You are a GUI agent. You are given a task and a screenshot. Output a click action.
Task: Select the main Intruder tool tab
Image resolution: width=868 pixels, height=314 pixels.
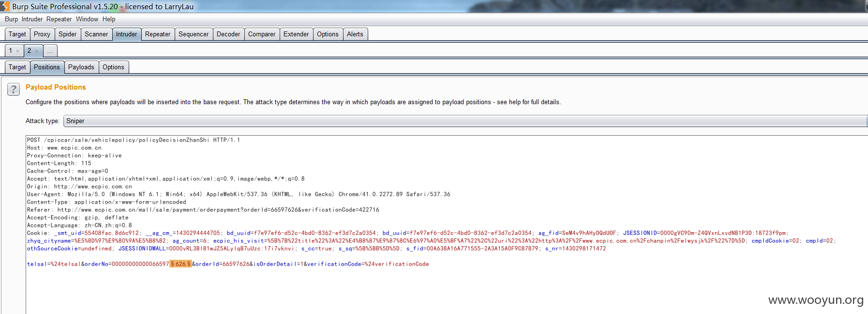(x=126, y=34)
